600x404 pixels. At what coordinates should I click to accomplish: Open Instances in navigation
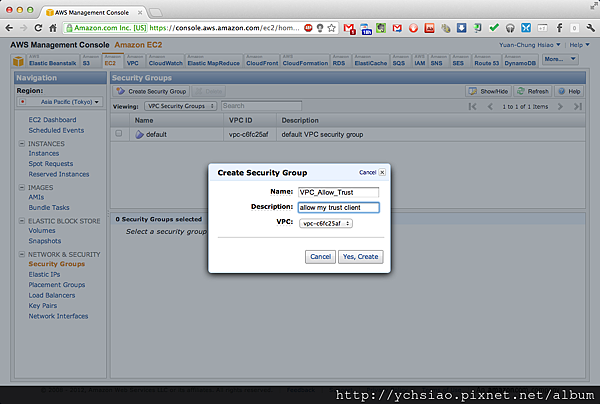coord(44,153)
